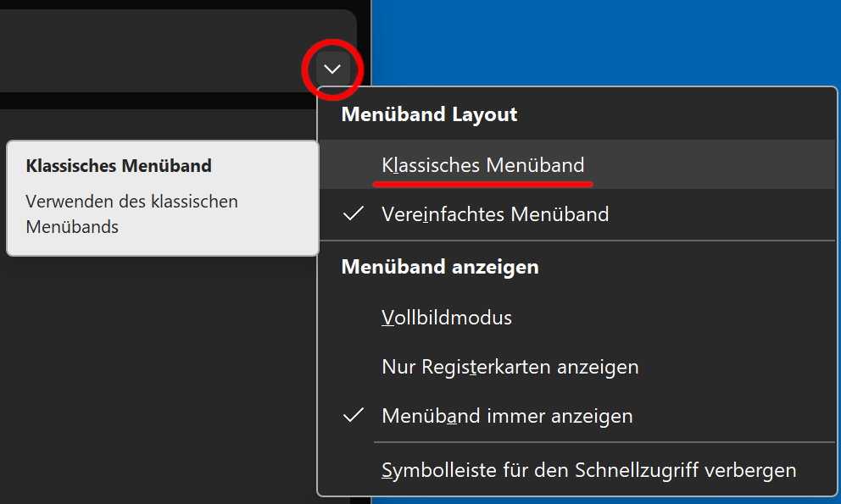
Task: Click the "Menüband Layout" section header
Action: [x=429, y=114]
